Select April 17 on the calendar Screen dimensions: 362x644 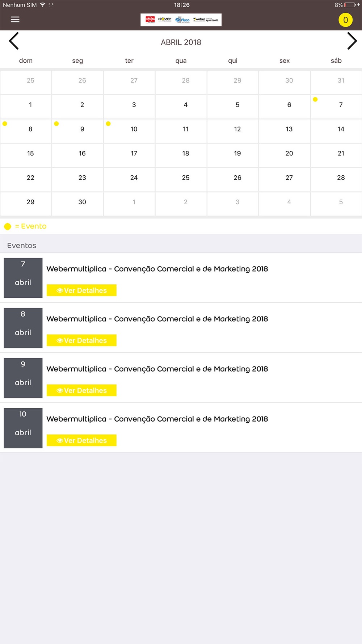(129, 155)
